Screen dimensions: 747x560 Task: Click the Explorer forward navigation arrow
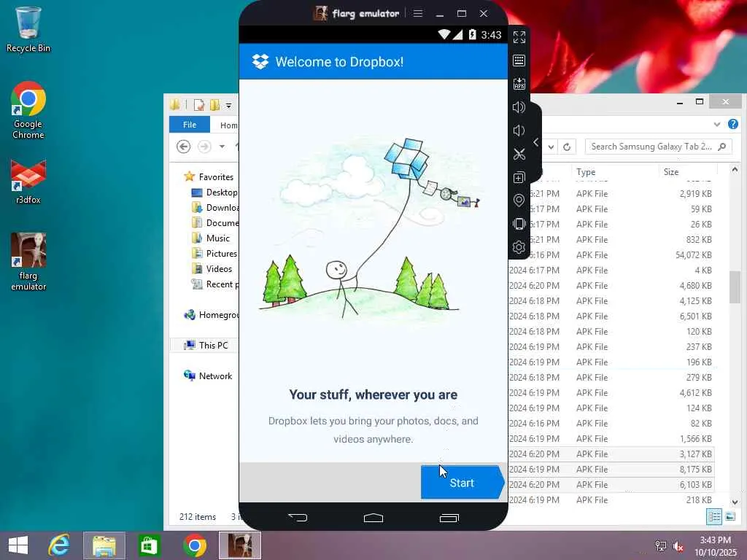204,146
